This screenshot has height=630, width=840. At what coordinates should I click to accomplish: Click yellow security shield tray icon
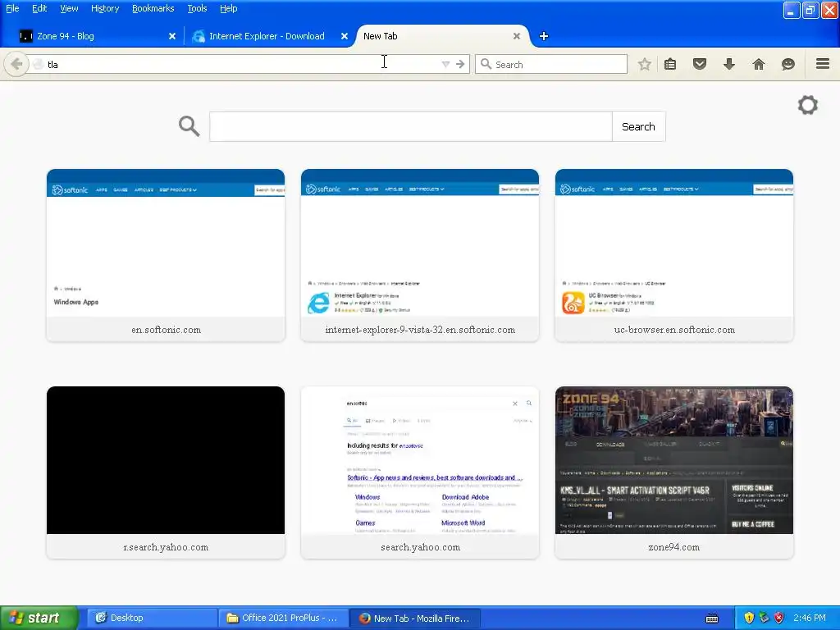point(749,618)
